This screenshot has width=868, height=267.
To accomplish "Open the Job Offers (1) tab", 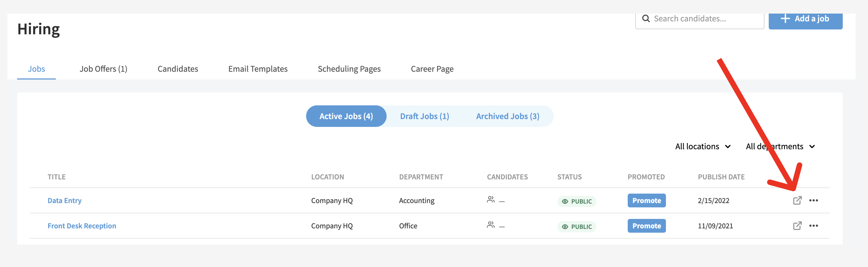I will point(104,69).
